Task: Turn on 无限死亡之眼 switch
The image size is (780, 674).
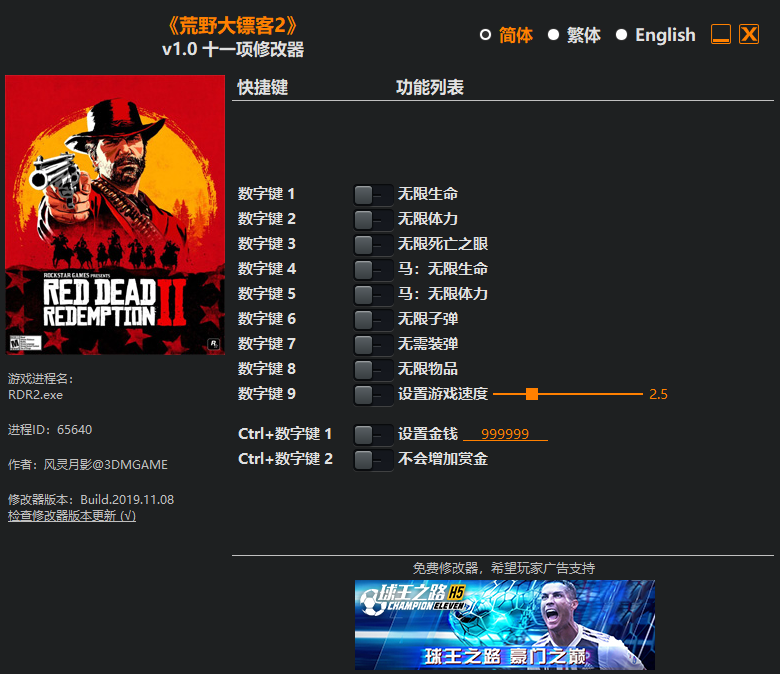Action: (373, 245)
